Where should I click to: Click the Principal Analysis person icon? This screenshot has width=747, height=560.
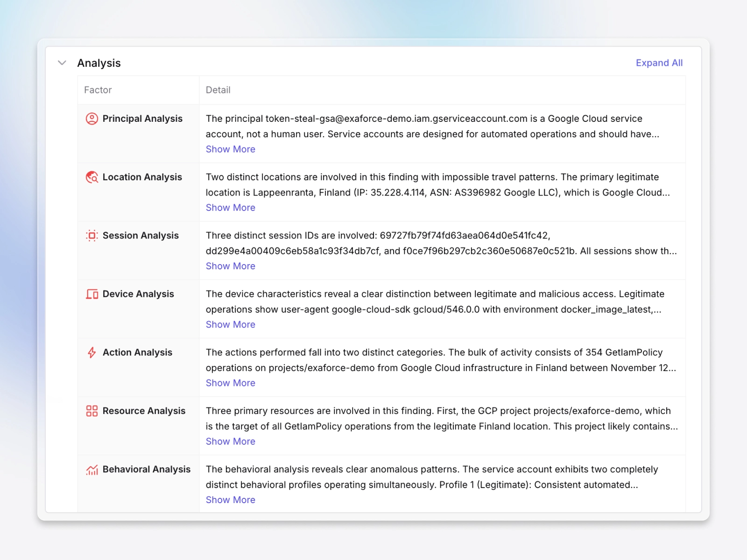(92, 119)
